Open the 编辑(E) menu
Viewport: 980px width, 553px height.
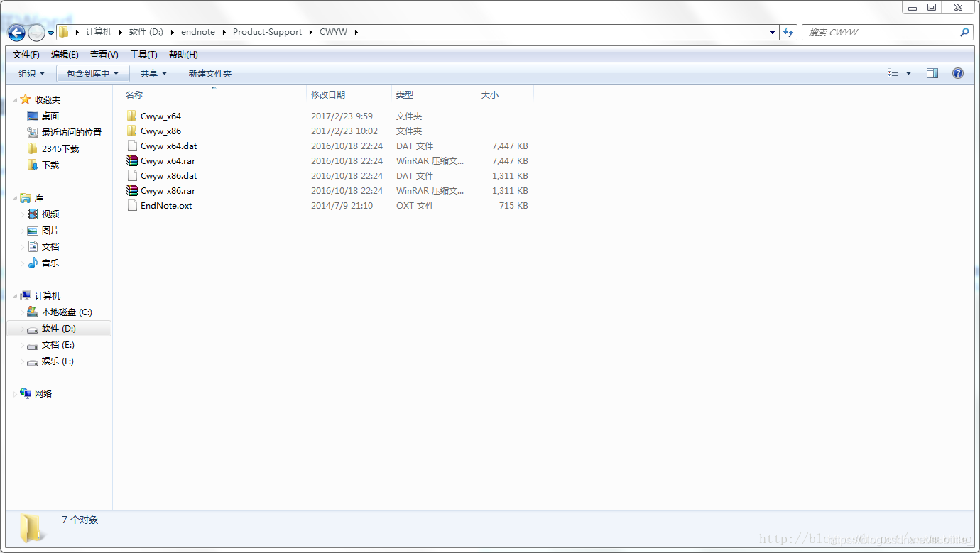coord(65,55)
